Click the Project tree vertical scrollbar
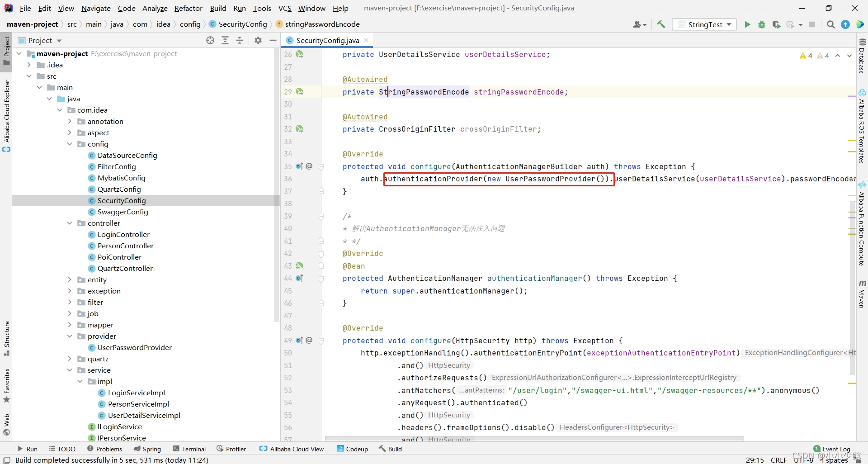 [277, 185]
